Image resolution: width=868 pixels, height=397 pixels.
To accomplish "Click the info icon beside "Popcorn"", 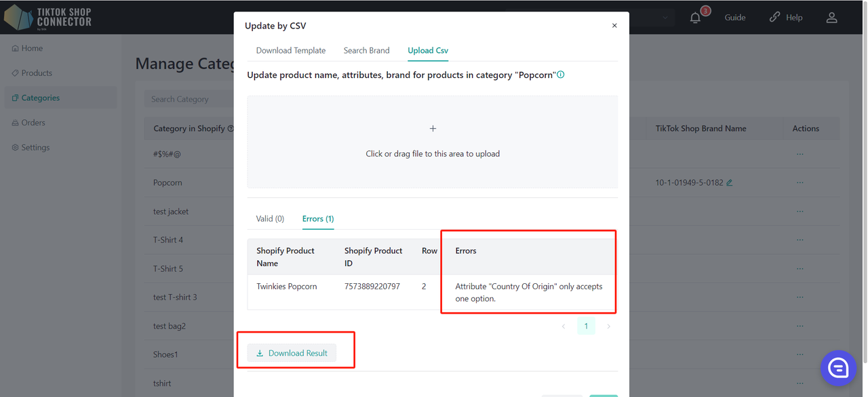I will click(x=561, y=75).
